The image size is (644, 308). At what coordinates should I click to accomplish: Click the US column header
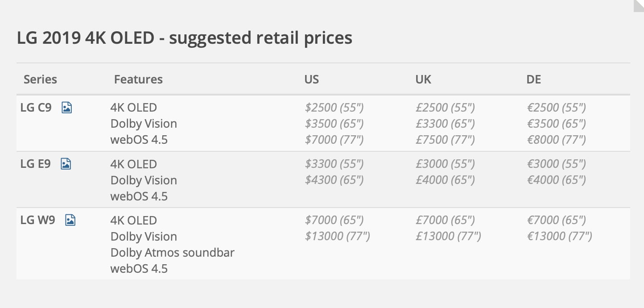click(311, 79)
